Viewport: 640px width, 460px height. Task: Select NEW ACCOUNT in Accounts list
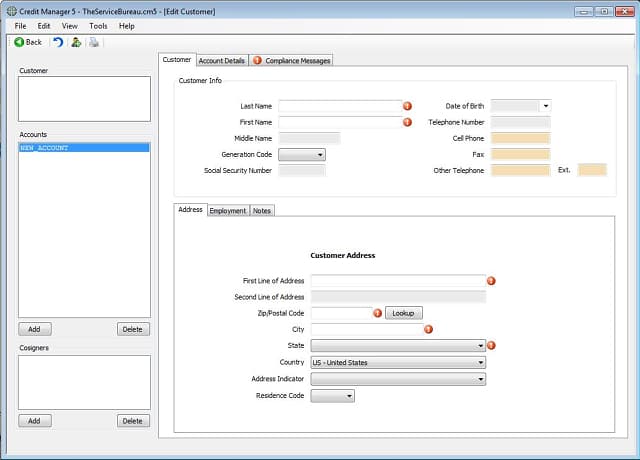pos(84,148)
